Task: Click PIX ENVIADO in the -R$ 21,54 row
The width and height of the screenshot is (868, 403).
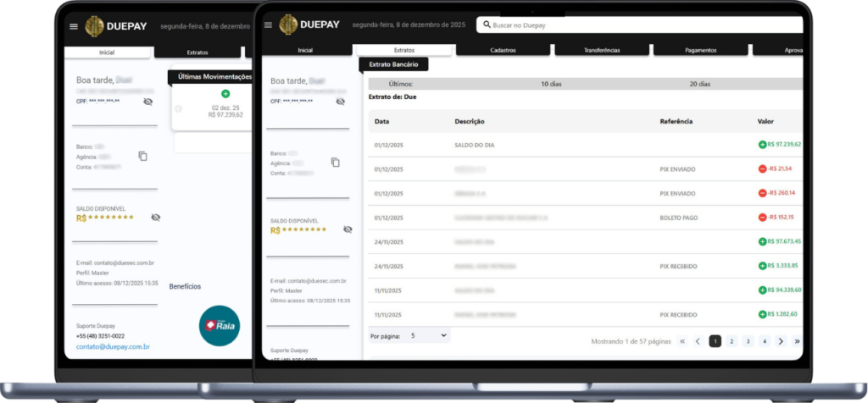Action: [677, 169]
